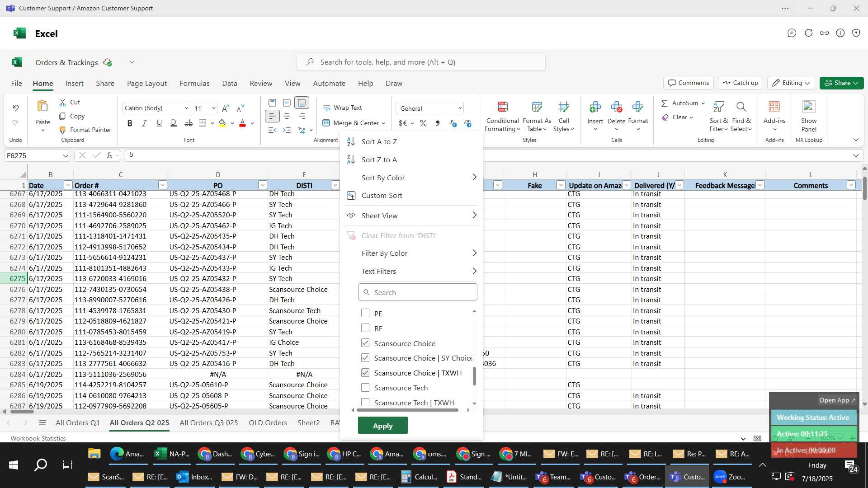The width and height of the screenshot is (868, 488).
Task: Open the Page Layout ribbon tab
Action: coord(147,84)
